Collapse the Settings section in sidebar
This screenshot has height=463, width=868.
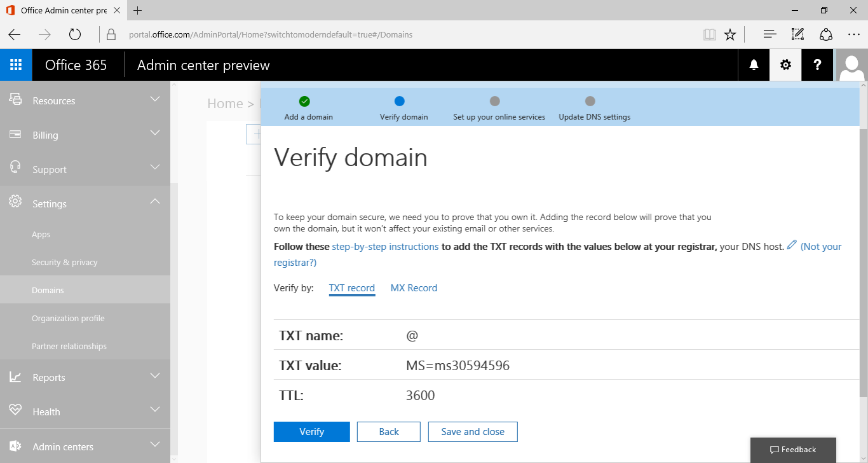(154, 202)
